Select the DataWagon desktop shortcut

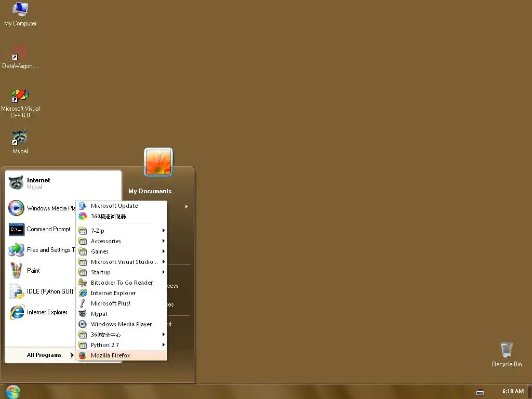click(x=20, y=57)
